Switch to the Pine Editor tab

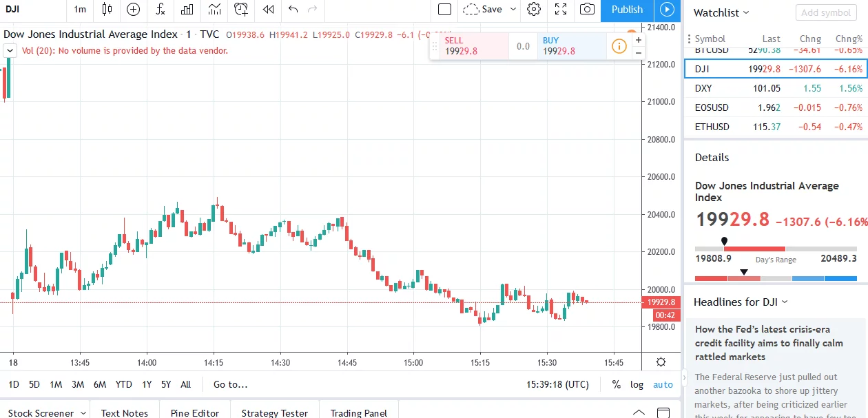click(195, 412)
